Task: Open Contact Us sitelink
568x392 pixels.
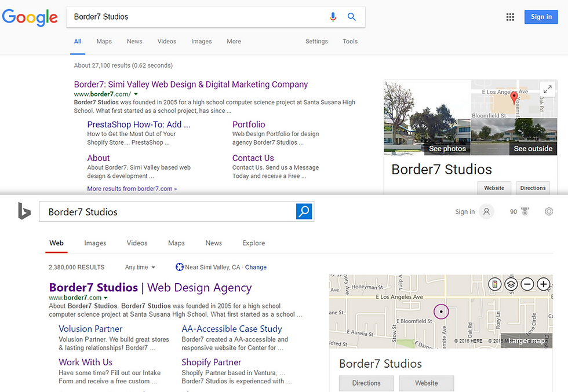Action: point(253,158)
